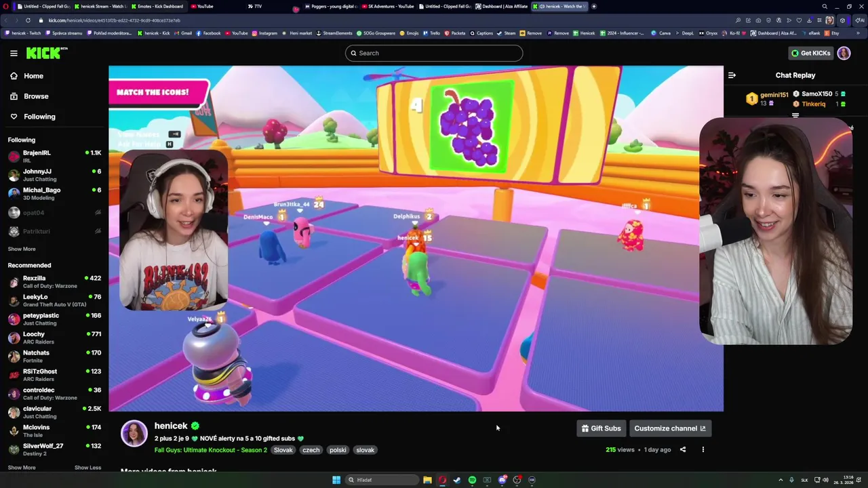Open the user profile avatar menu
This screenshot has height=488, width=868.
(x=844, y=53)
